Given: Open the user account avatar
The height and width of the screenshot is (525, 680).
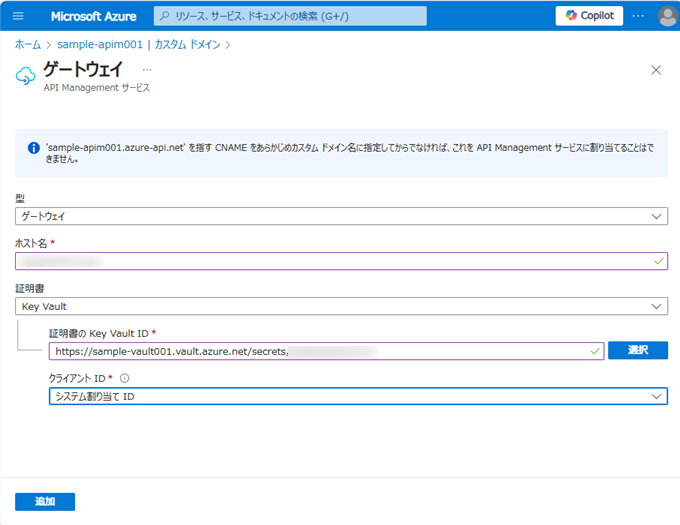Looking at the screenshot, I should pyautogui.click(x=667, y=16).
